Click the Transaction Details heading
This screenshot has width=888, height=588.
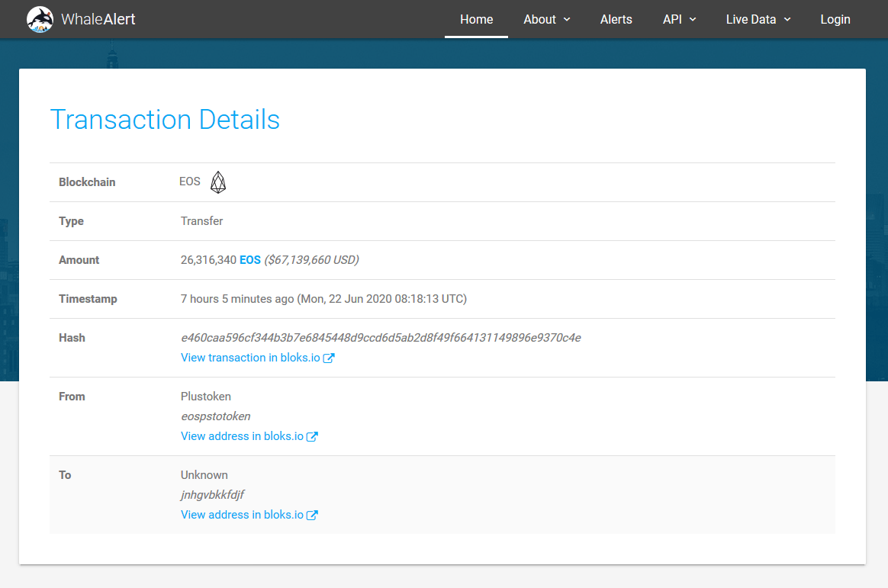(165, 120)
